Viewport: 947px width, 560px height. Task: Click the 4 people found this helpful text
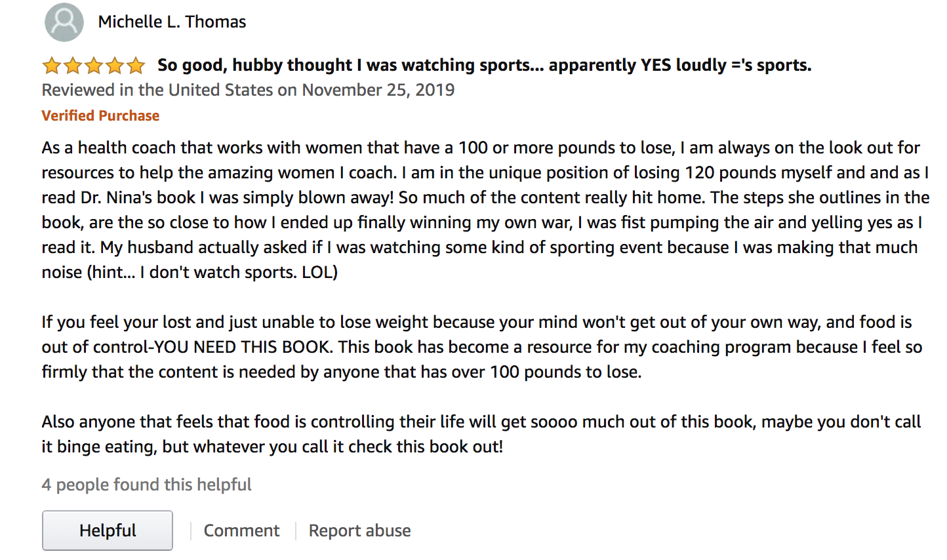pyautogui.click(x=147, y=485)
